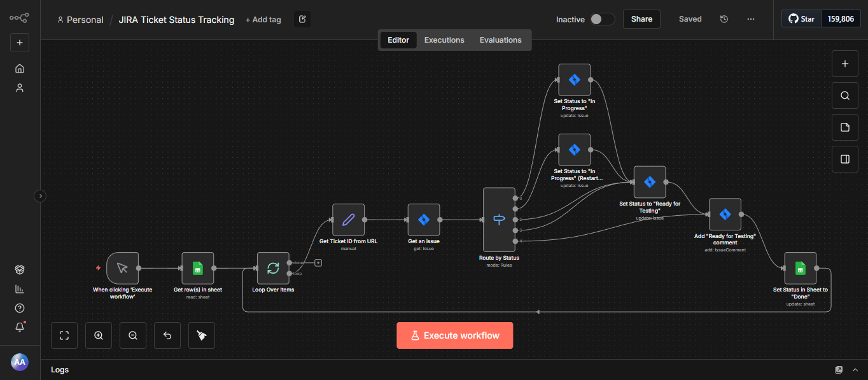Open the help menu in the sidebar
This screenshot has height=380, width=868.
coord(20,308)
